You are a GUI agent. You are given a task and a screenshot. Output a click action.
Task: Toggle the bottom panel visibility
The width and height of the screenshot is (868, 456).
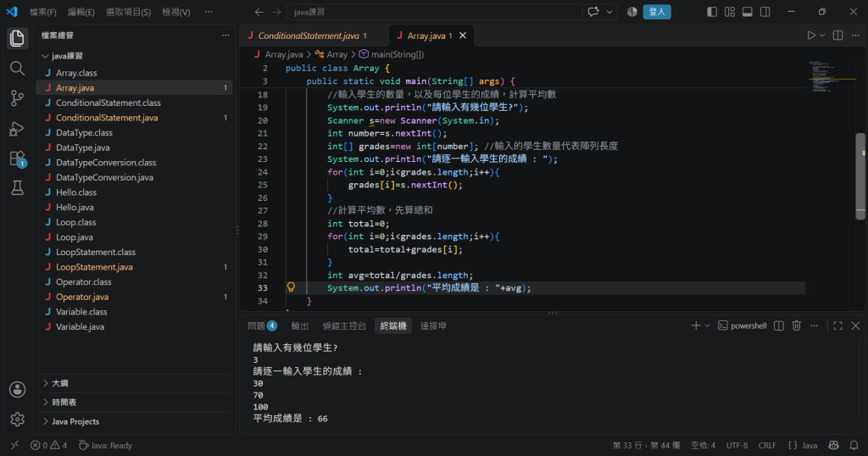[x=748, y=12]
